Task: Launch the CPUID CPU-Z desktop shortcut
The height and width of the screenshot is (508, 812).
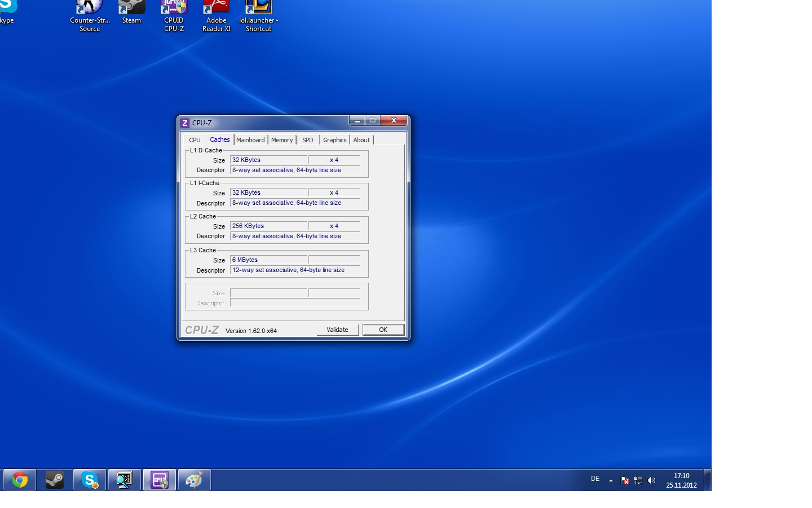Action: tap(174, 16)
